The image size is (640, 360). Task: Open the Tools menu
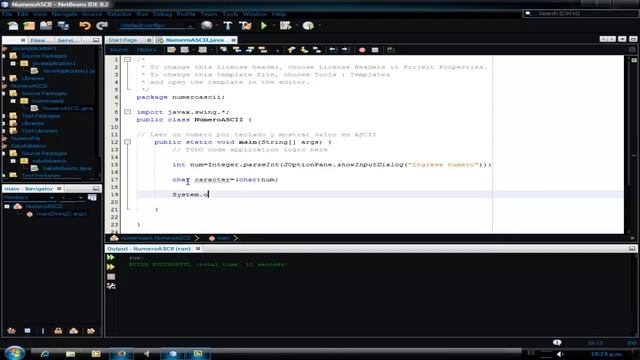coord(230,14)
